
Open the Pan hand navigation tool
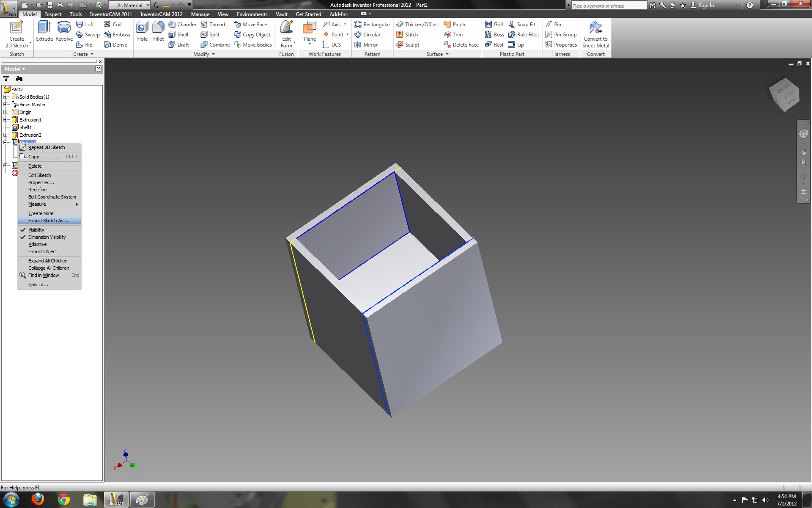[x=804, y=152]
